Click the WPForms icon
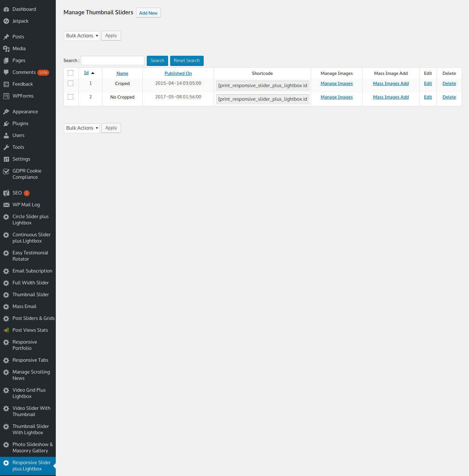Screen dimensions: 469x476 [x=6, y=96]
